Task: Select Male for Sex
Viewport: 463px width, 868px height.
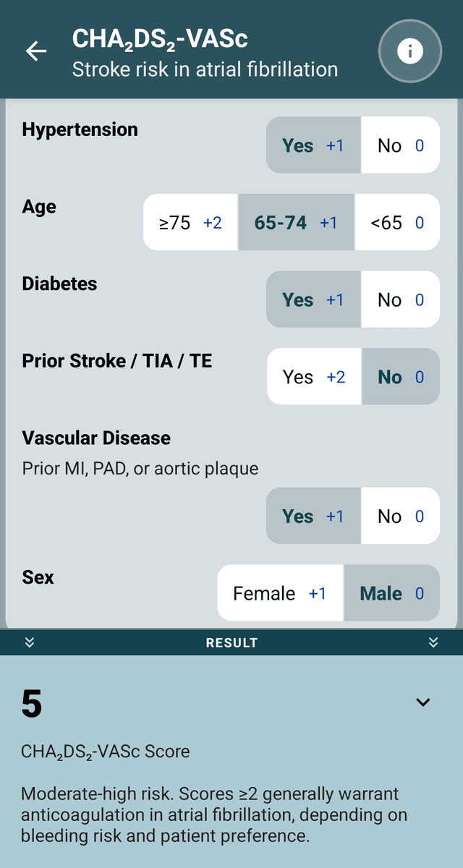Action: pyautogui.click(x=391, y=592)
